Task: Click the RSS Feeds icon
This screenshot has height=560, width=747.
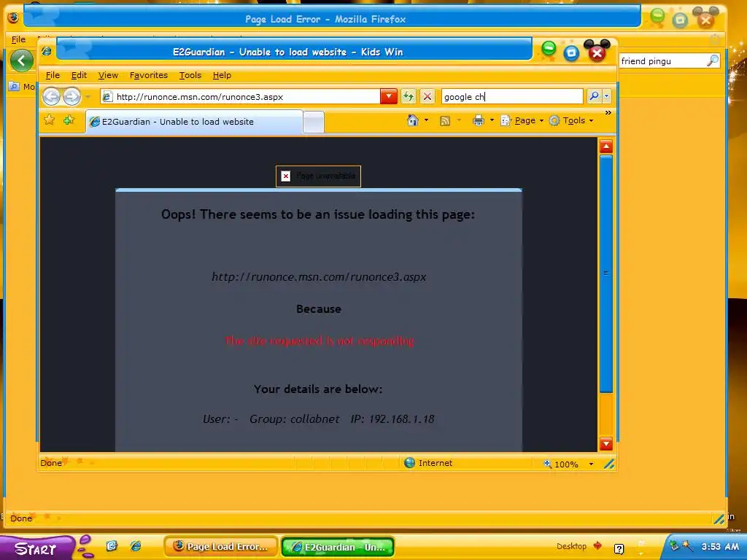Action: (445, 121)
